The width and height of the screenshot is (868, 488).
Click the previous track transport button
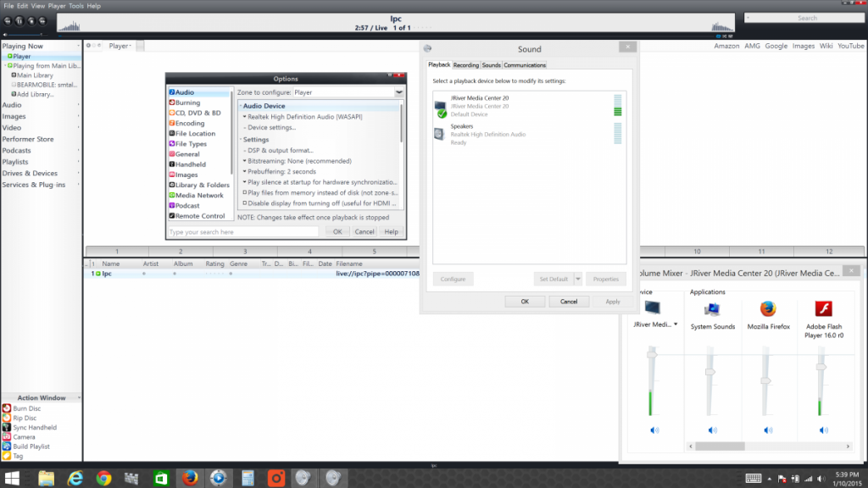click(x=8, y=21)
